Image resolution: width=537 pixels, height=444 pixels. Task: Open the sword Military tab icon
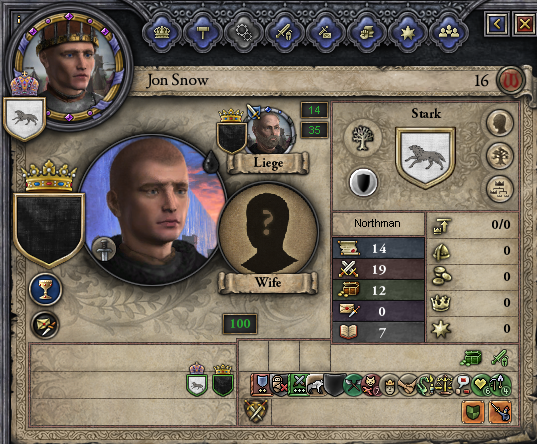pyautogui.click(x=285, y=33)
